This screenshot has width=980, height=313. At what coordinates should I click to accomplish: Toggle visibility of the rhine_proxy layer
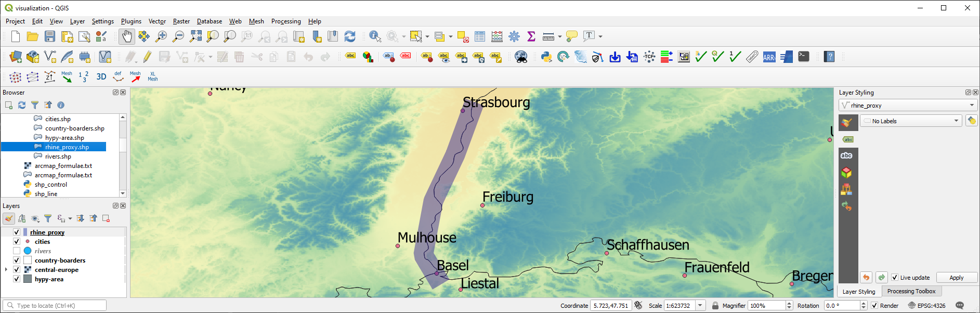click(17, 232)
